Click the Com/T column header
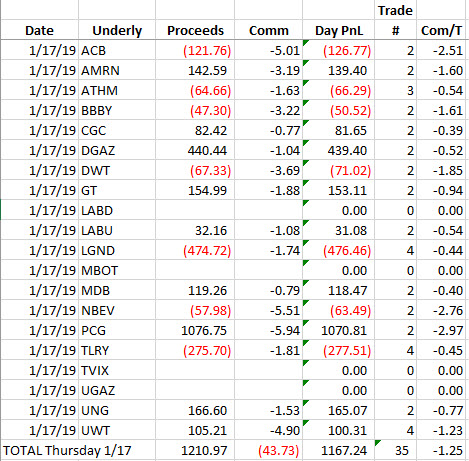Image resolution: width=469 pixels, height=461 pixels. click(x=441, y=30)
